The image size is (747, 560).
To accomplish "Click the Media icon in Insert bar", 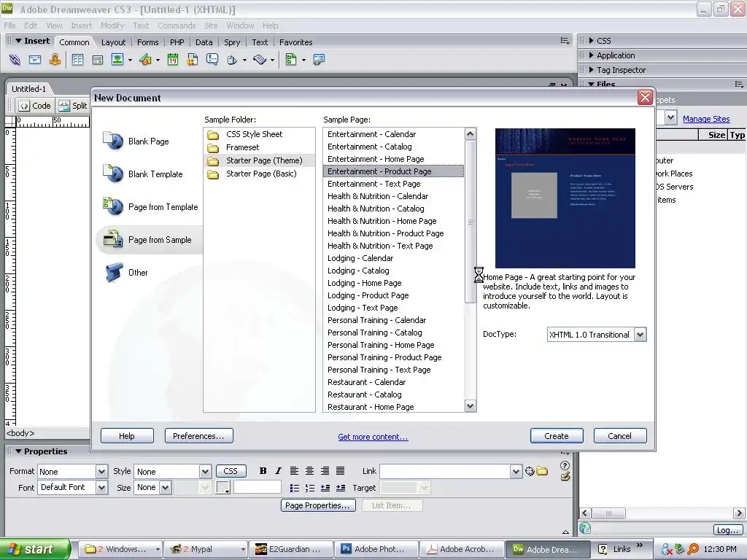I will tap(145, 60).
